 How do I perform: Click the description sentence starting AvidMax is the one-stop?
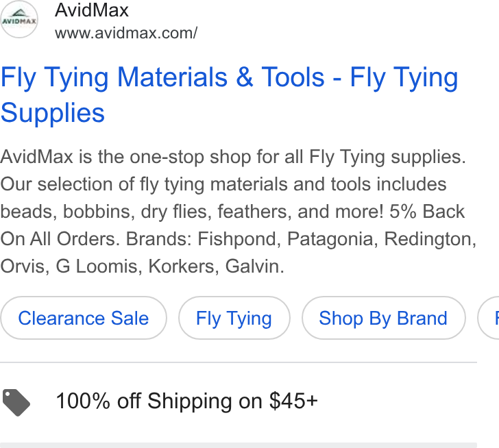[233, 157]
